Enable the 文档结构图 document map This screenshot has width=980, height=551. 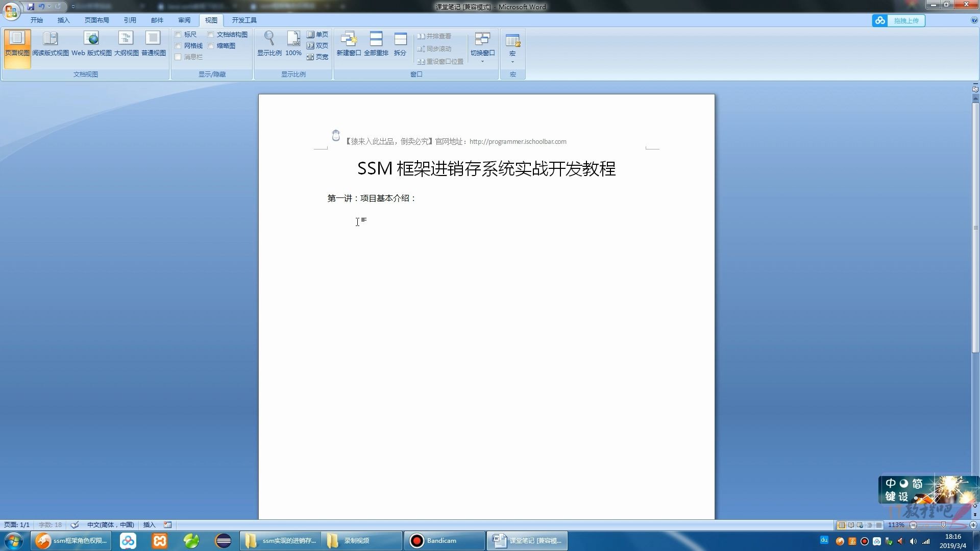click(212, 34)
